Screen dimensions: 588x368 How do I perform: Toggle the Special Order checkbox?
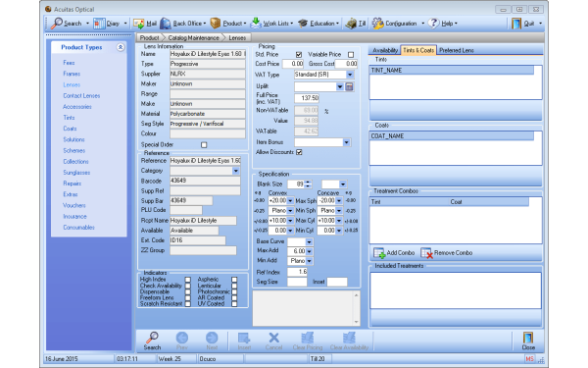(204, 144)
